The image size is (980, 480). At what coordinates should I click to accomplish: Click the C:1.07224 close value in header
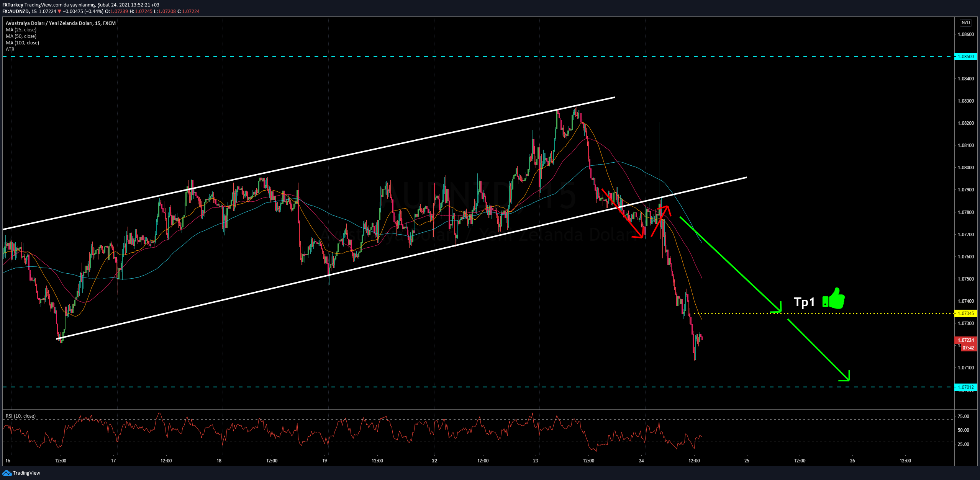tap(188, 11)
